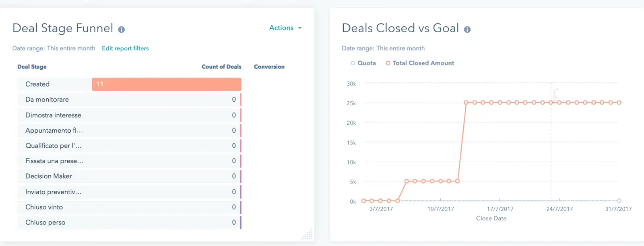Toggle the Quota series visibility

tap(364, 63)
